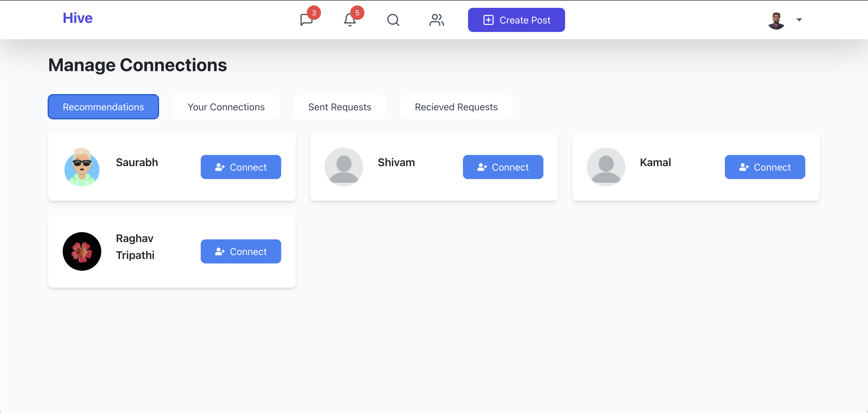Screen dimensions: 868x413
Task: Click Raghav Tripathi's flower avatar
Action: point(82,251)
